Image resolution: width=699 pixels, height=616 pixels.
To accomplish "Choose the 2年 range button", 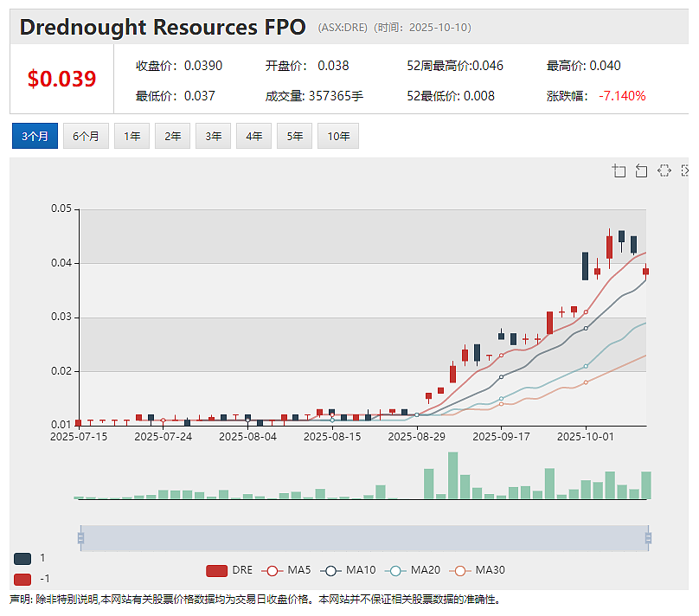I will coord(172,136).
